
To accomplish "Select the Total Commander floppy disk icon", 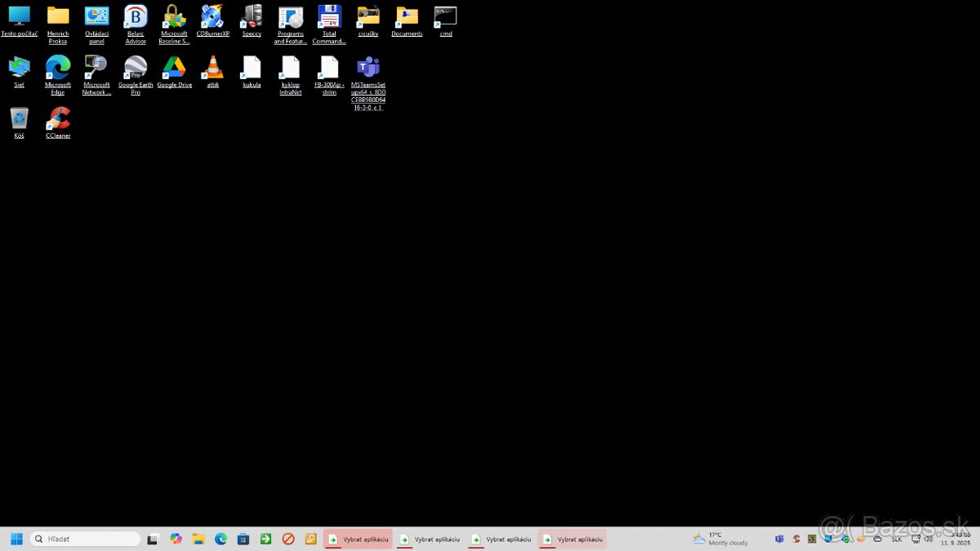I will 329,16.
